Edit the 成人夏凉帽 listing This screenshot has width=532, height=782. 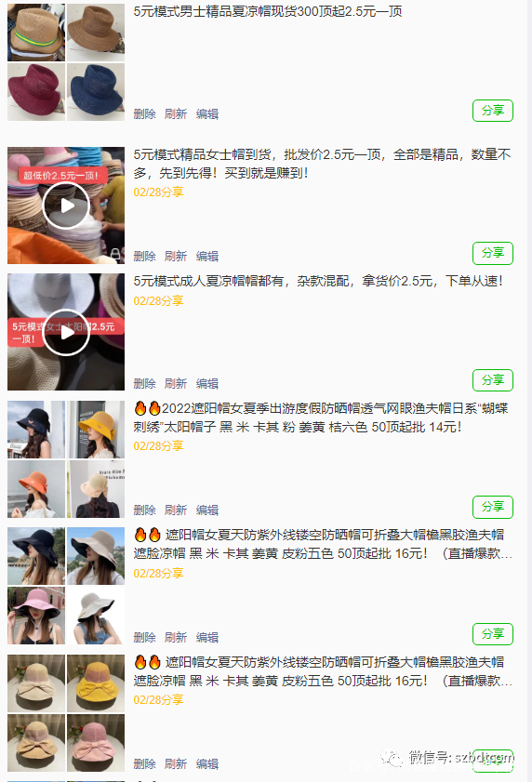point(207,383)
